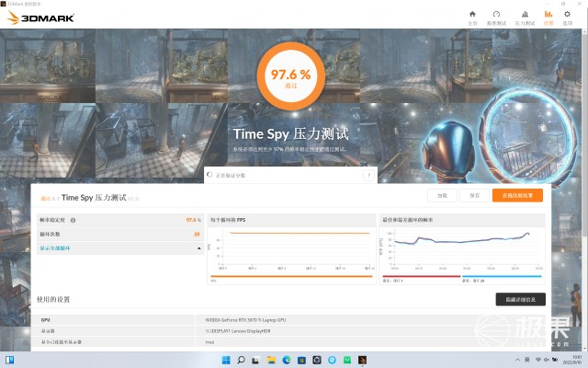Click the Load button
Screen dimensions: 588x368
[x=442, y=195]
